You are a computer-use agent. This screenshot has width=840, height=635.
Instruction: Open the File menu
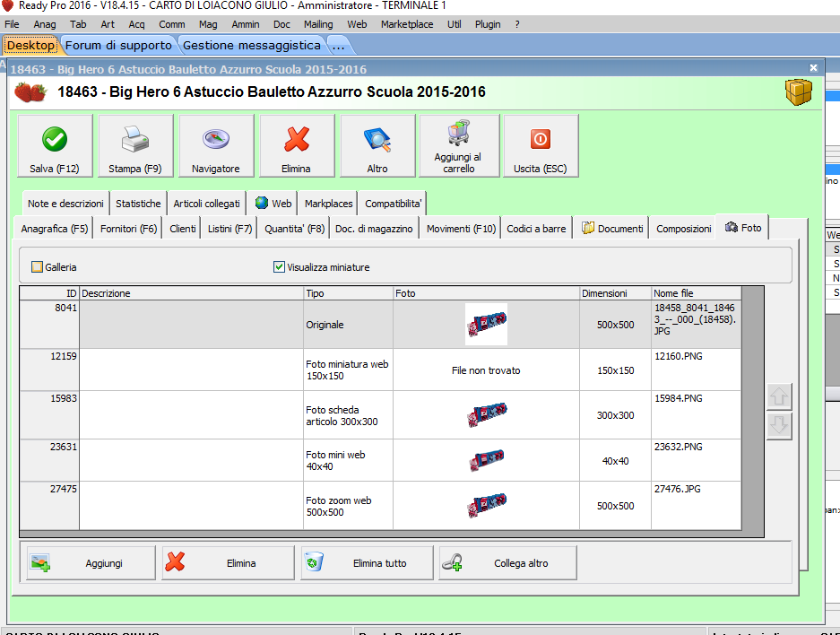tap(12, 24)
